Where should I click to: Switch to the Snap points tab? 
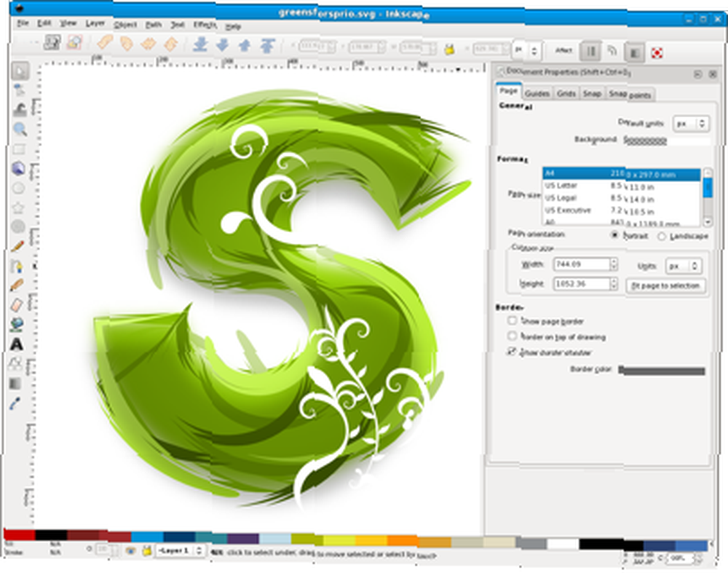click(x=630, y=94)
